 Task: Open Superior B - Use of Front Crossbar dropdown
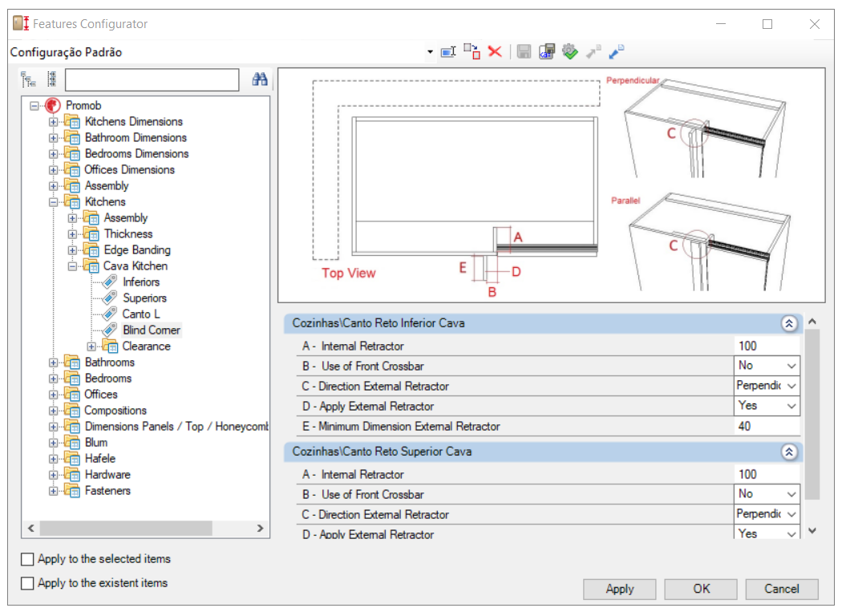[791, 495]
